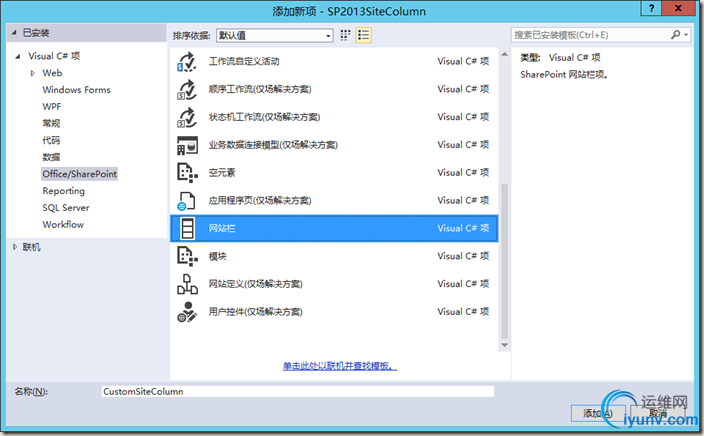Select Office/SharePoint category
Image resolution: width=704 pixels, height=436 pixels.
pyautogui.click(x=79, y=174)
